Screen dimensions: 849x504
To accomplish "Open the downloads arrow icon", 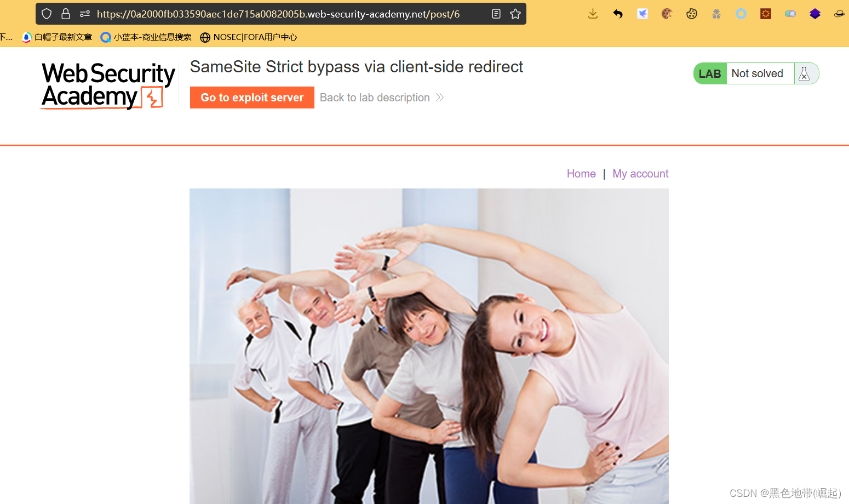I will coord(593,14).
